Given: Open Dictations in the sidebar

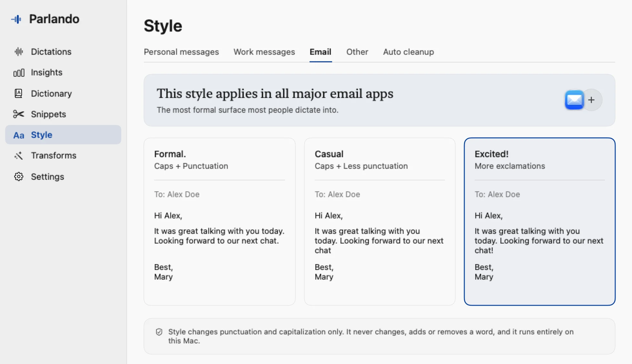Looking at the screenshot, I should coord(63,52).
